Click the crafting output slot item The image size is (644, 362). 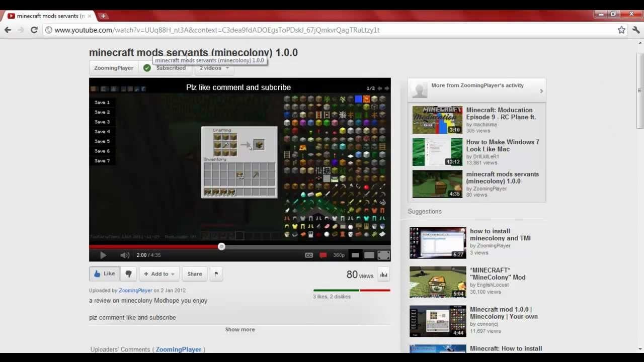259,145
